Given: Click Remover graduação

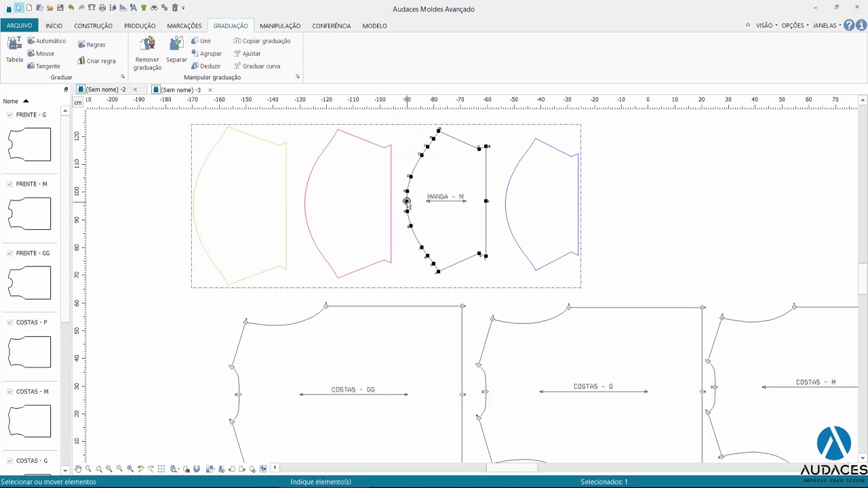Looking at the screenshot, I should click(147, 54).
